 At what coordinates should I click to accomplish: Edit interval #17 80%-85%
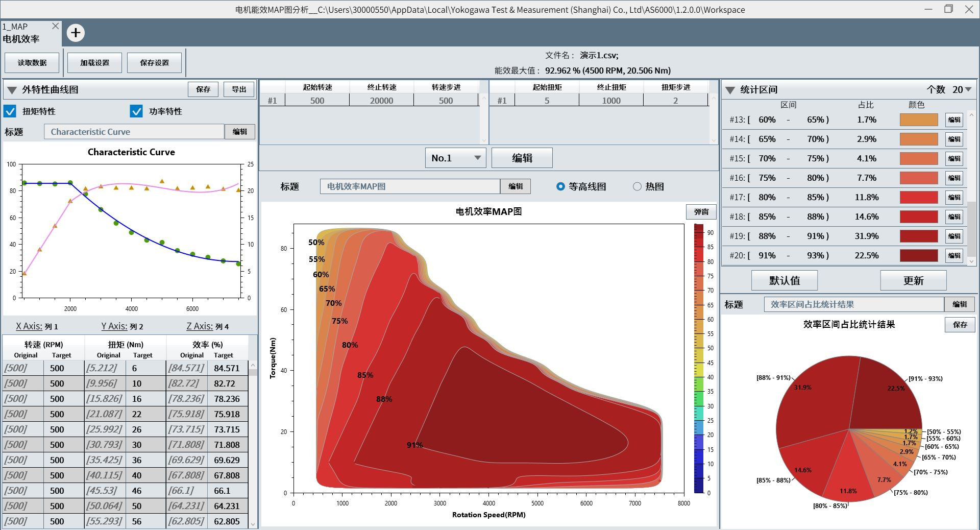coord(954,198)
